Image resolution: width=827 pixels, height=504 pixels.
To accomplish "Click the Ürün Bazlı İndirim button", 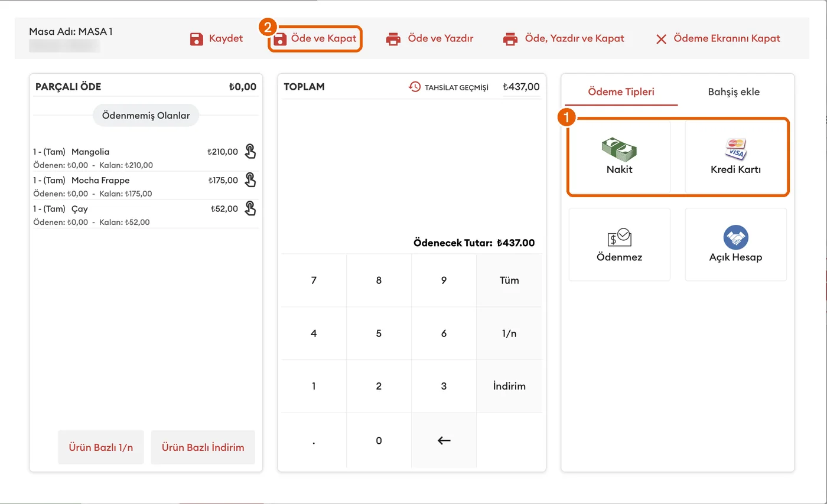I will (203, 447).
